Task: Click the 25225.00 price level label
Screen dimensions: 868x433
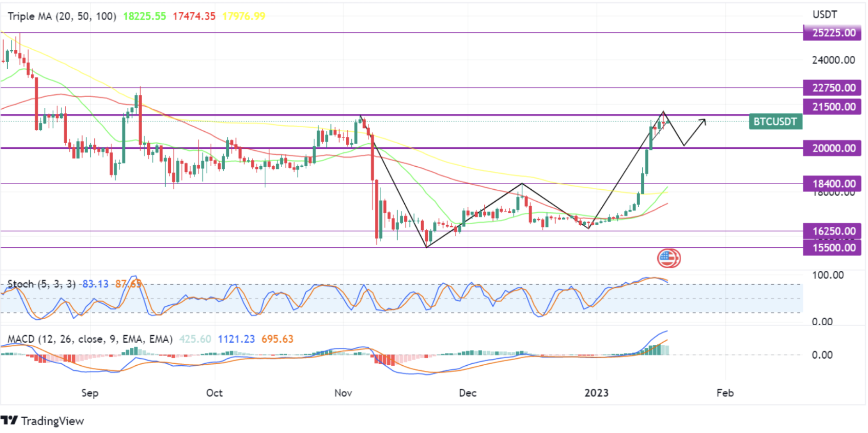Action: [832, 33]
